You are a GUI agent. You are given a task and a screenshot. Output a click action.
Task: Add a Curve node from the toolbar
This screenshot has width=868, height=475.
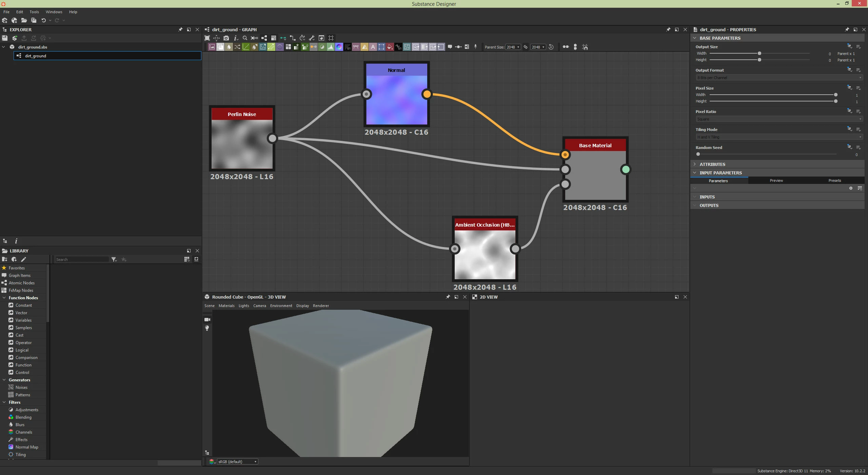tap(246, 47)
